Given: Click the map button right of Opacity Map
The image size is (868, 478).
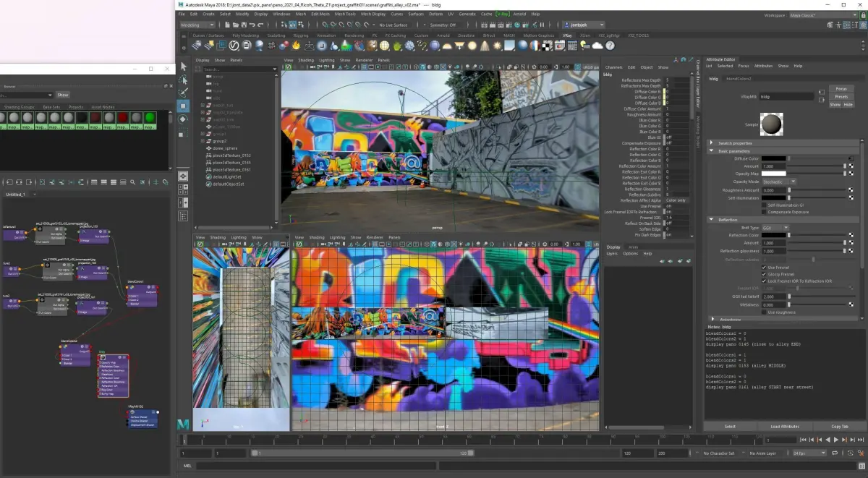Looking at the screenshot, I should click(851, 174).
